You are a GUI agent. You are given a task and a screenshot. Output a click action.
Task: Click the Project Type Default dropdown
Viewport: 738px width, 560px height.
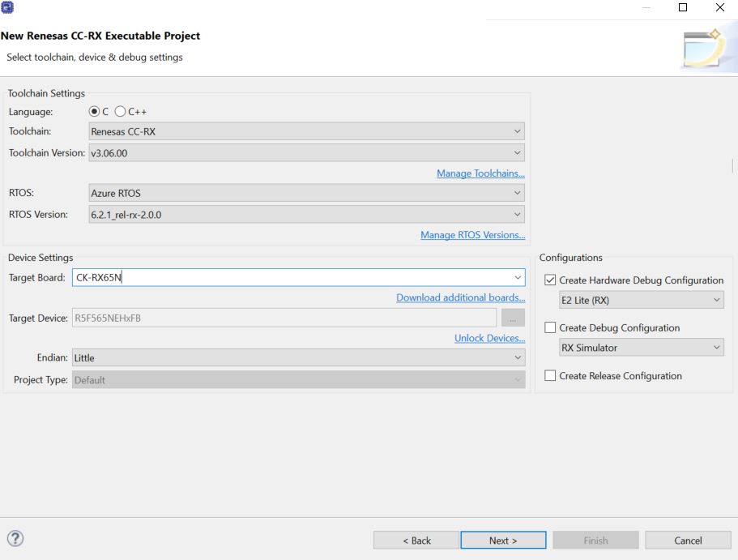click(x=298, y=379)
